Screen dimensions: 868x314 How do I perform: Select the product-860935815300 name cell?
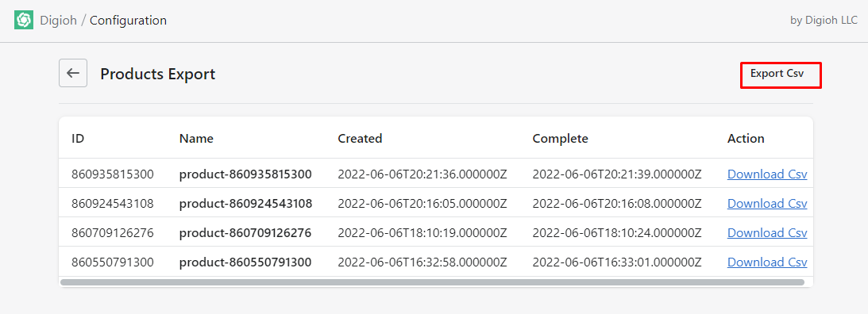[245, 174]
